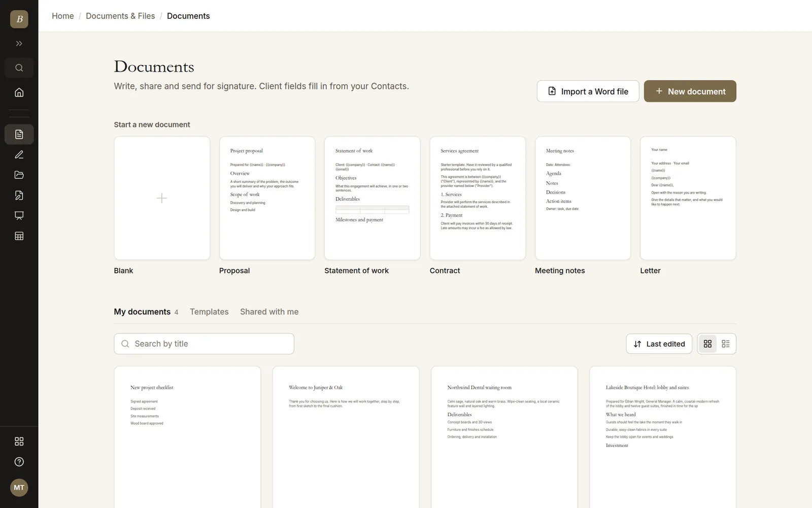Choose the Contract template
812x508 pixels.
pos(478,198)
